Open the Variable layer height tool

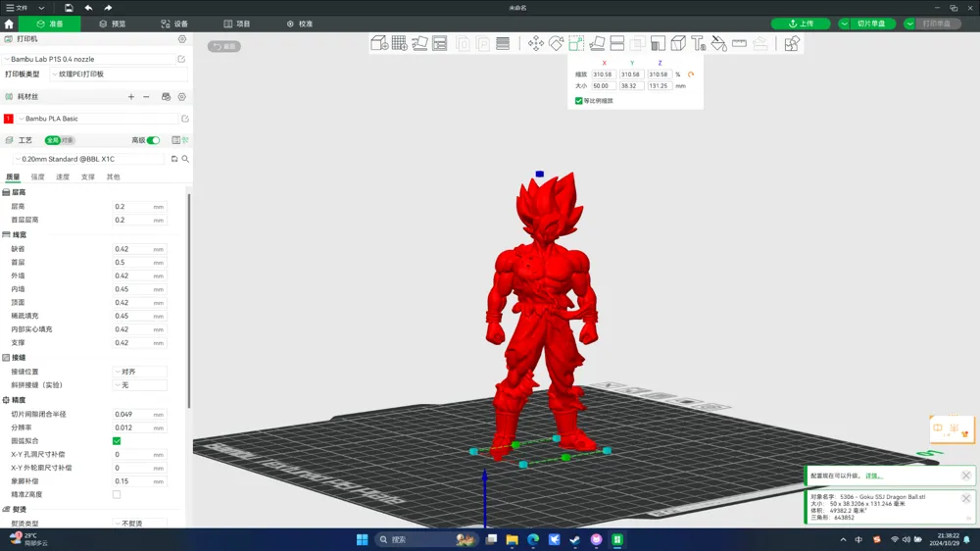click(503, 43)
